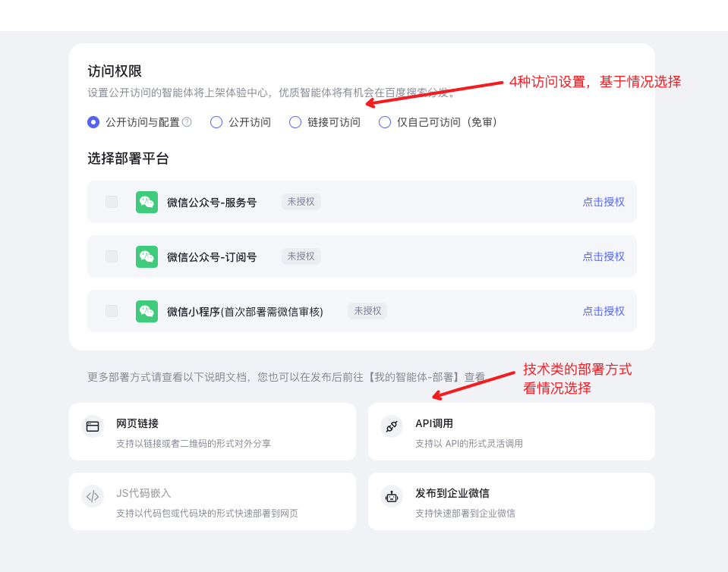Select the 公开访问 radio option
This screenshot has width=728, height=572.
point(216,122)
